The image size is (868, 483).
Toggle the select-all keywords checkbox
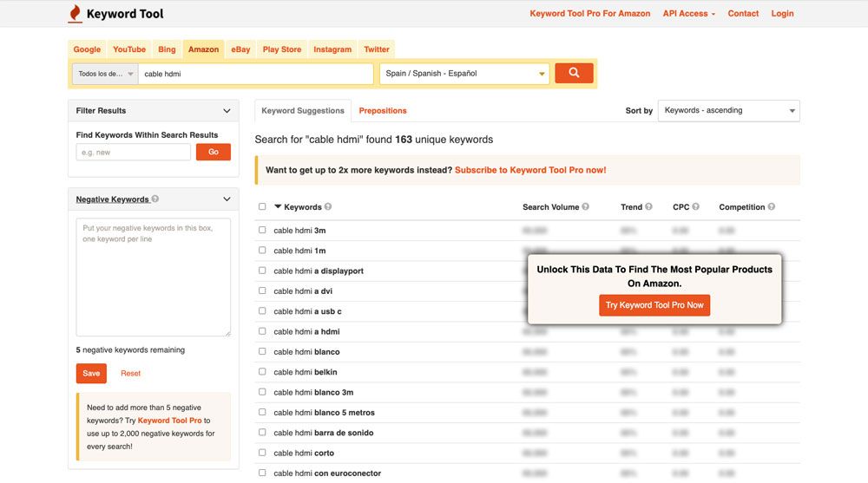262,207
